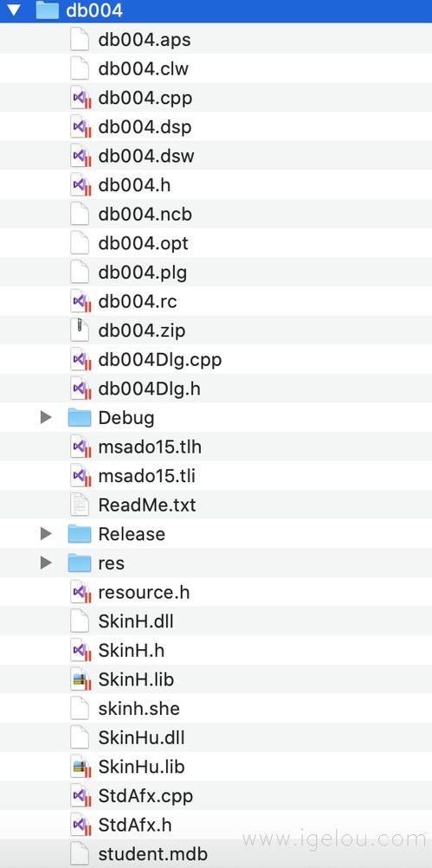The height and width of the screenshot is (868, 432).
Task: Select the msado15.tlh file
Action: coord(216,447)
